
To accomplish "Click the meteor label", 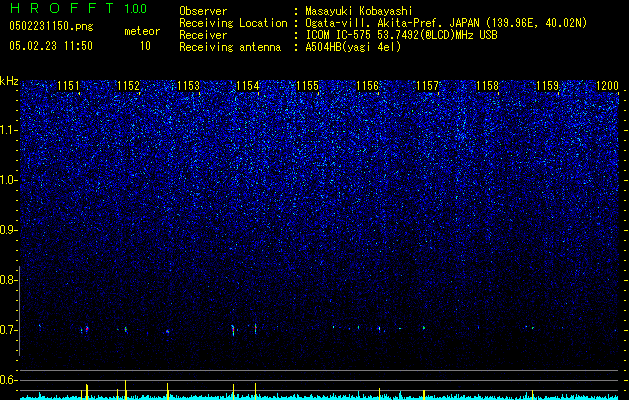I will coord(142,31).
